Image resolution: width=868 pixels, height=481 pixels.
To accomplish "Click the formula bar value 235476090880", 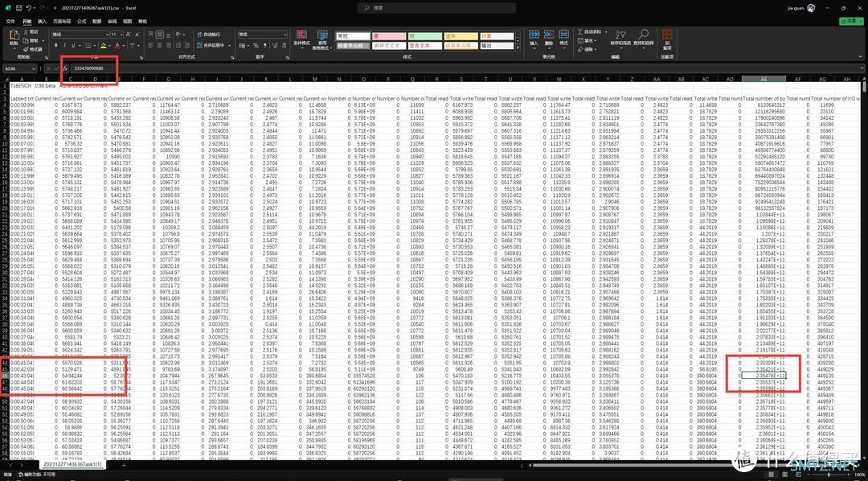I will point(88,68).
